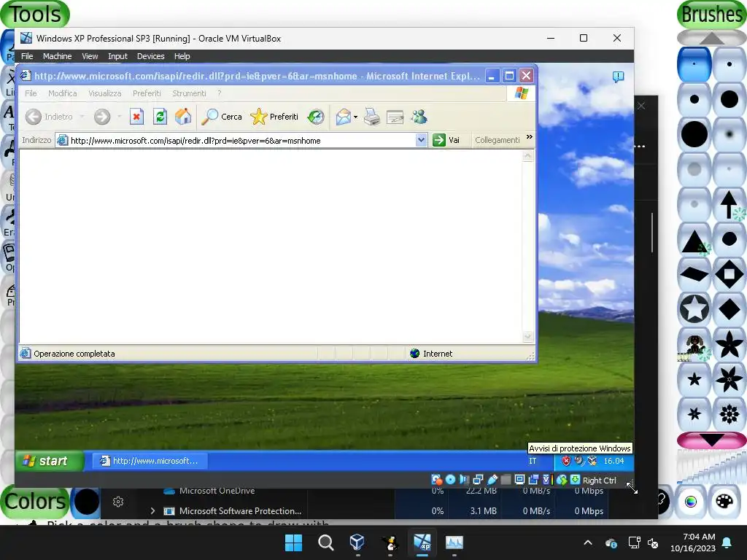The height and width of the screenshot is (560, 747).
Task: Select the black triangle brush in Tux Paint
Action: pyautogui.click(x=694, y=239)
